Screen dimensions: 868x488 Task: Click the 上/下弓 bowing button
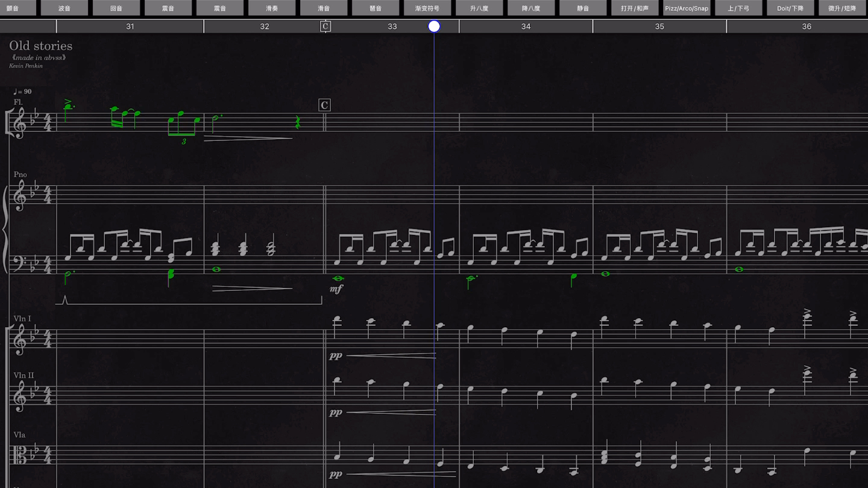pos(738,8)
